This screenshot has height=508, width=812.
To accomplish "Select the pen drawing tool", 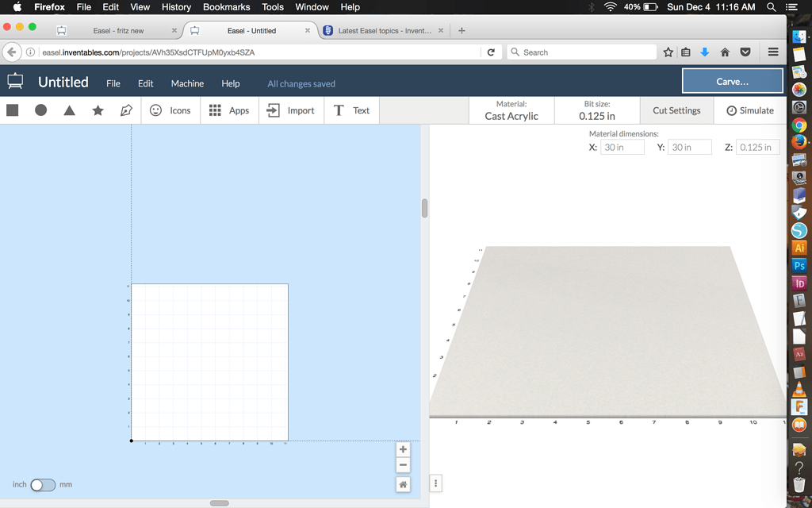I will pos(126,110).
